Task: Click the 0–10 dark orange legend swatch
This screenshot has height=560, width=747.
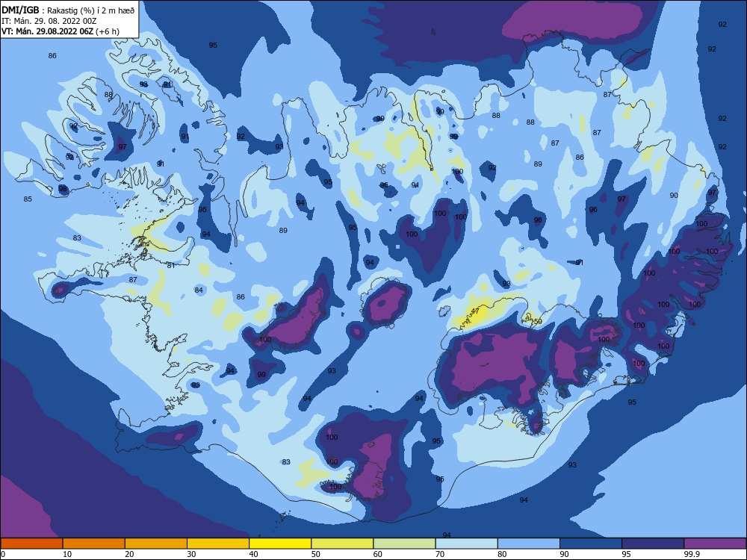Action: click(31, 544)
